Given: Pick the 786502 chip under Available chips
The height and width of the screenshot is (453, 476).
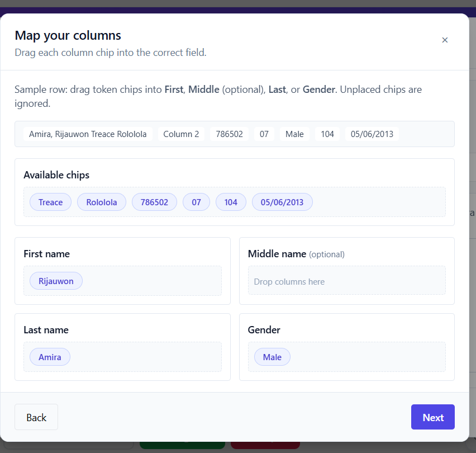Looking at the screenshot, I should (x=154, y=202).
